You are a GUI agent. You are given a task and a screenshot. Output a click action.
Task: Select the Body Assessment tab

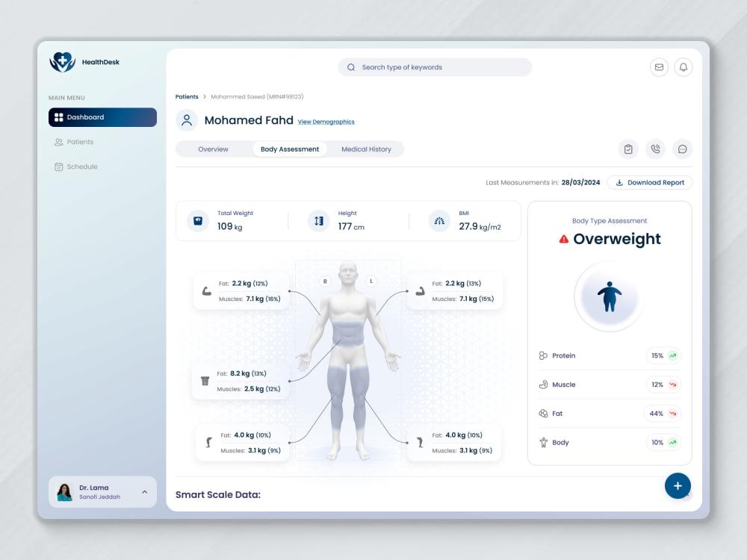[x=290, y=149]
